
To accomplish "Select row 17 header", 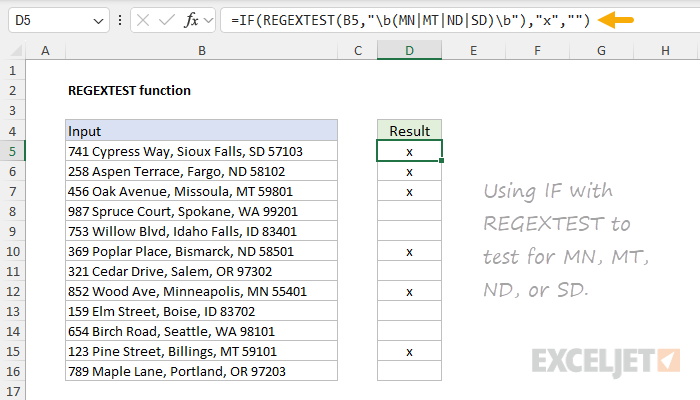I will click(12, 391).
